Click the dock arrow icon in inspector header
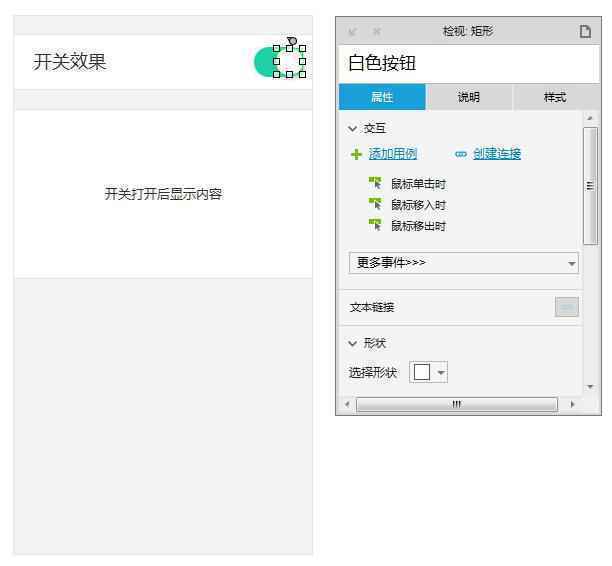Image resolution: width=612 pixels, height=566 pixels. (x=352, y=32)
